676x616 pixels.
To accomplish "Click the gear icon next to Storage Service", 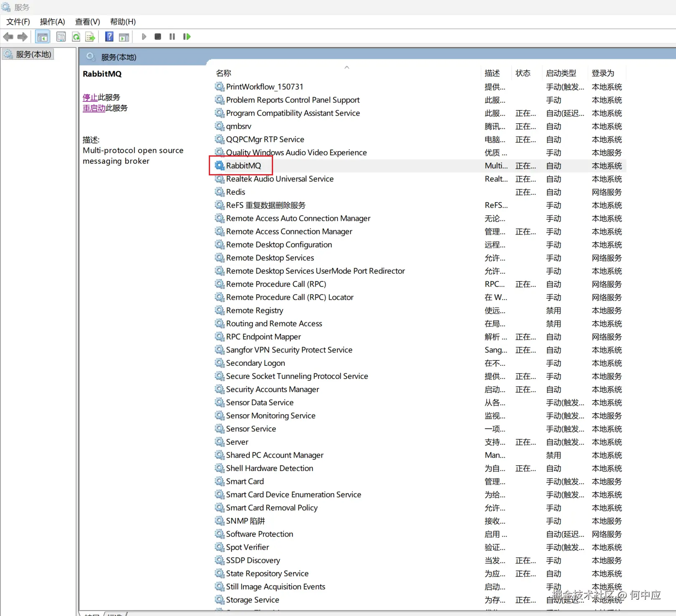I will (x=220, y=600).
